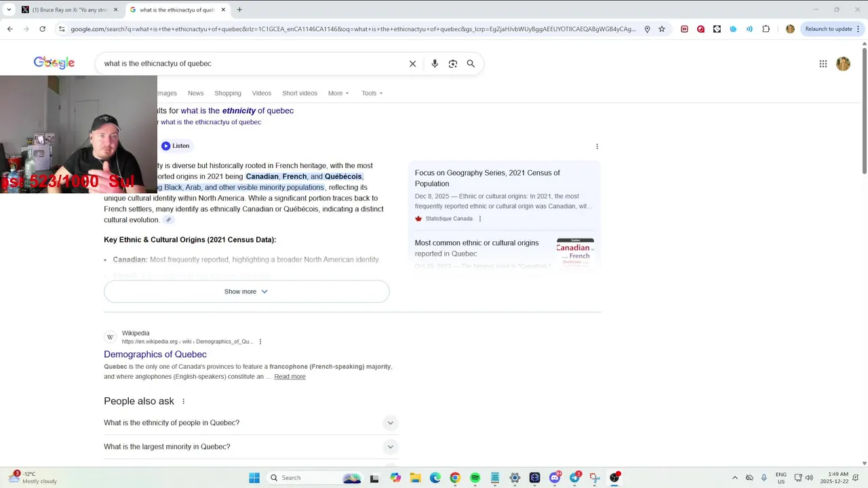Open the weather widget Mostly cloudy
Image resolution: width=868 pixels, height=488 pixels.
click(33, 478)
